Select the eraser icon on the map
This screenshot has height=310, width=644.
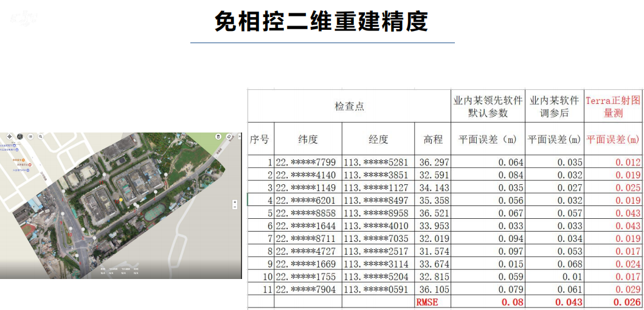(x=229, y=136)
